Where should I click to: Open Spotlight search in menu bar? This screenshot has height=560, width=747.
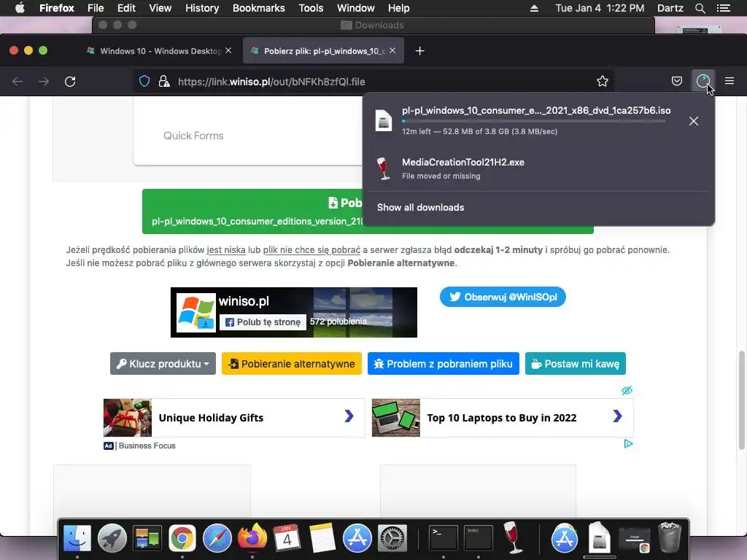700,8
